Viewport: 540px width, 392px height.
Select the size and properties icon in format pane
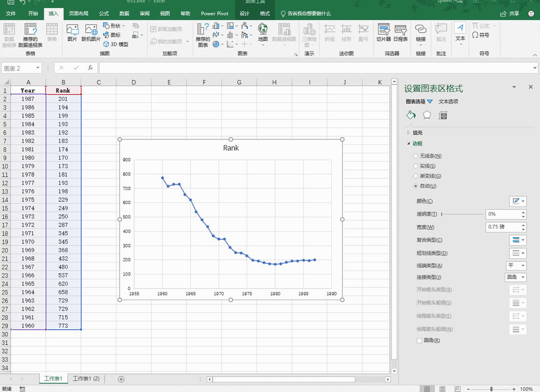(443, 115)
